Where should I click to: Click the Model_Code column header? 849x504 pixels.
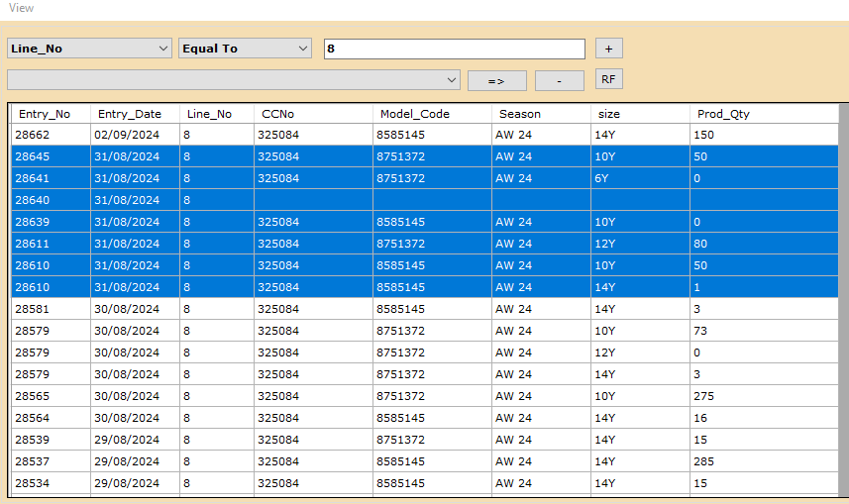coord(415,114)
